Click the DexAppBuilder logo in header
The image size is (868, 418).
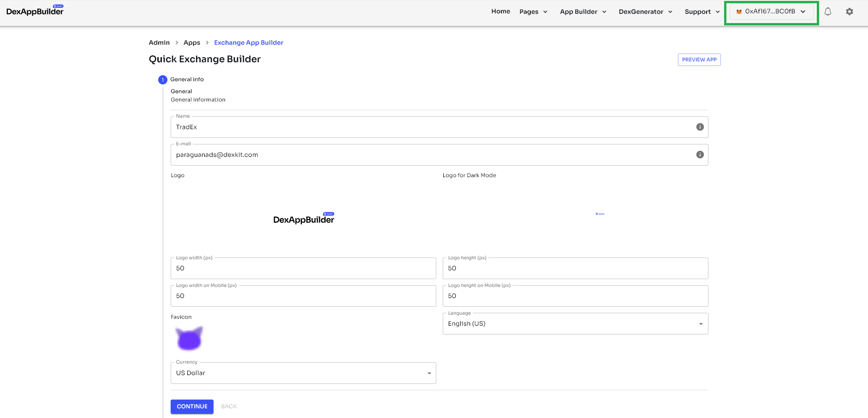[35, 11]
